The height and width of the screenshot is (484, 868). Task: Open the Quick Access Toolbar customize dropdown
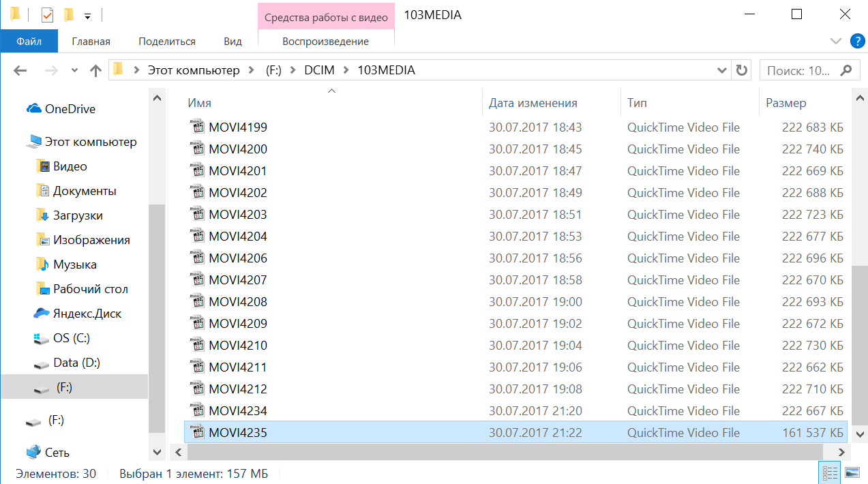87,15
